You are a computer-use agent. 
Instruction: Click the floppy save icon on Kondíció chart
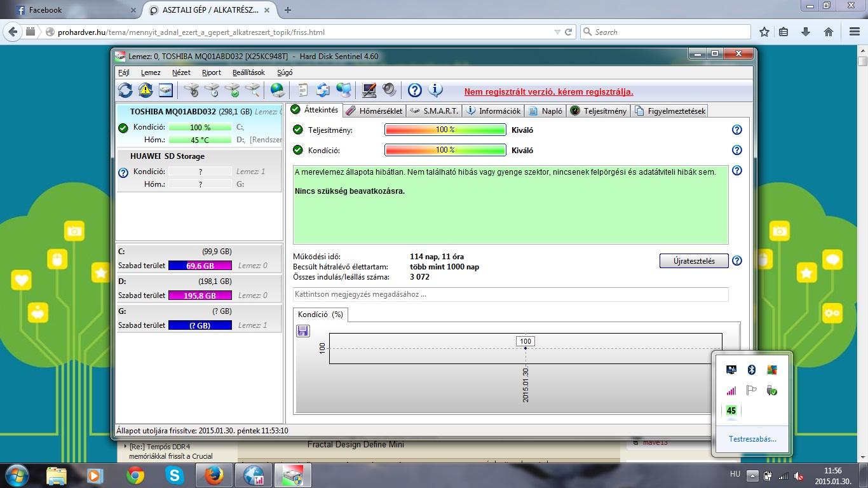pos(303,330)
